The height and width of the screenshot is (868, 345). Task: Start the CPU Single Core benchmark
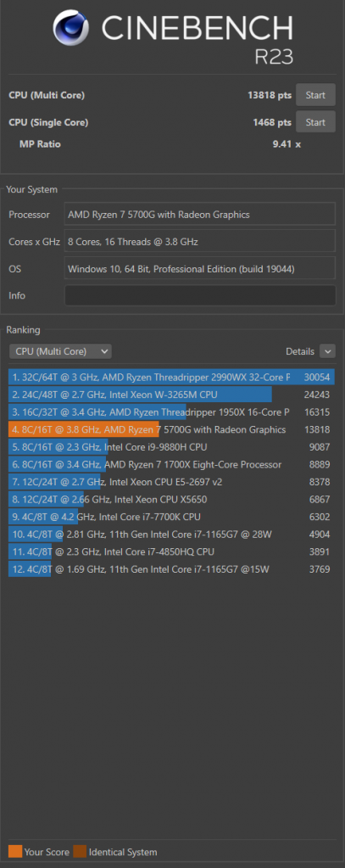click(315, 122)
